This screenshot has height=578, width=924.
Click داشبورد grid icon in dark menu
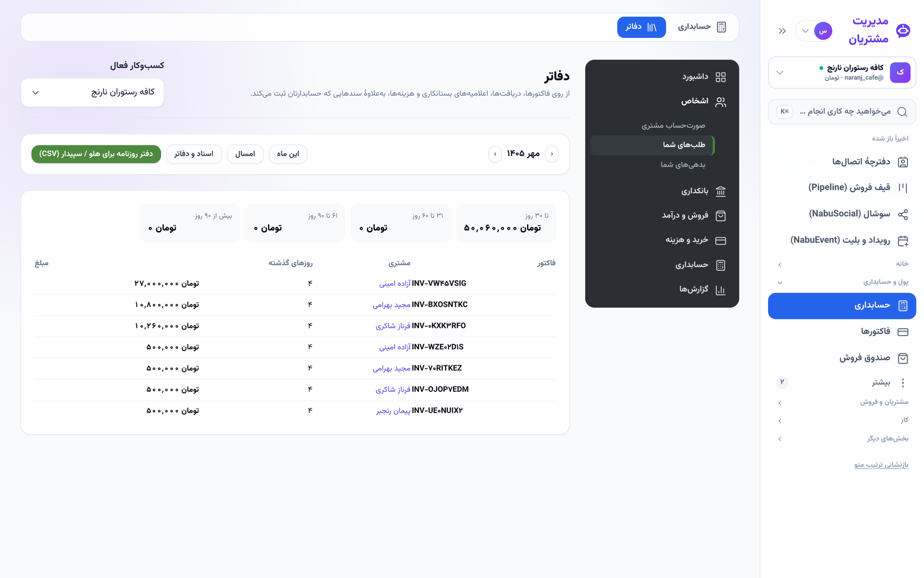click(721, 77)
